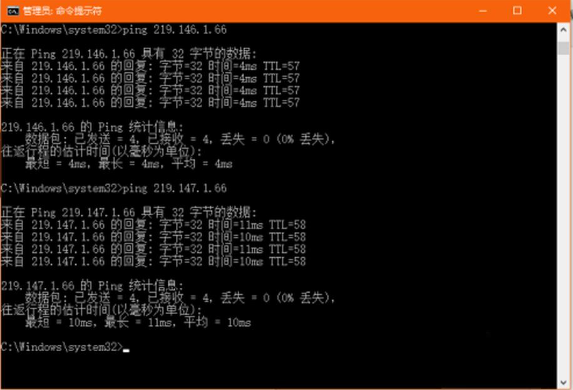Click the first reply line with TTL=57
Viewport: 573px width, 390px height.
(150, 66)
